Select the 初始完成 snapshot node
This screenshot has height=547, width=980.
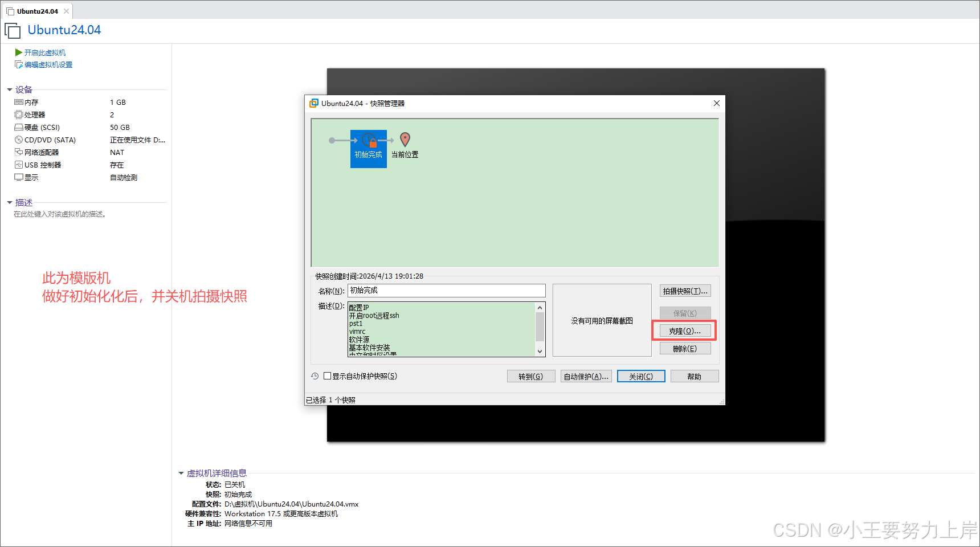click(x=368, y=149)
